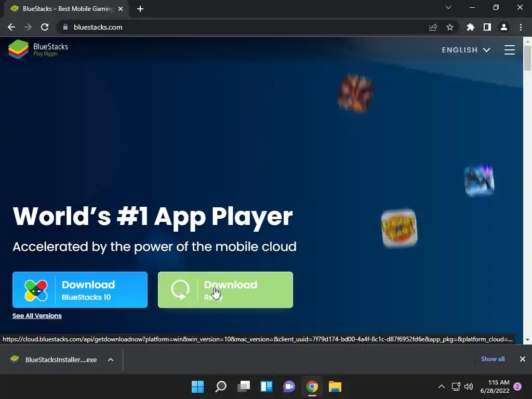Go forward in the browser
This screenshot has height=399, width=532.
click(x=28, y=27)
